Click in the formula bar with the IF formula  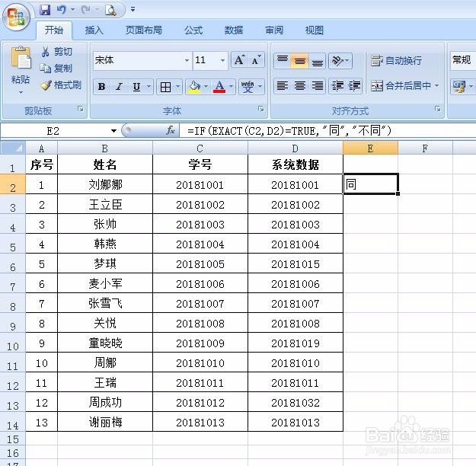point(327,131)
